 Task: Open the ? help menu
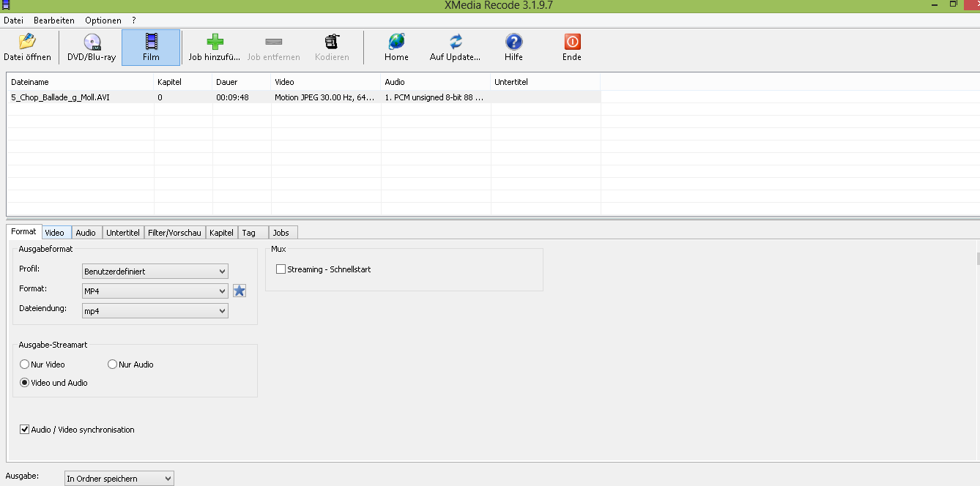134,20
